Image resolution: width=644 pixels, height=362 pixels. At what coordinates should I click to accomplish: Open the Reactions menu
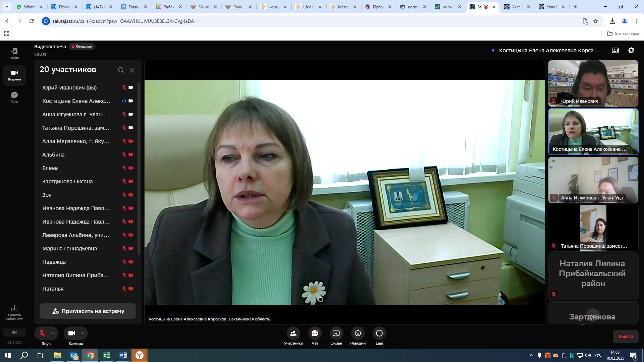coord(358,334)
